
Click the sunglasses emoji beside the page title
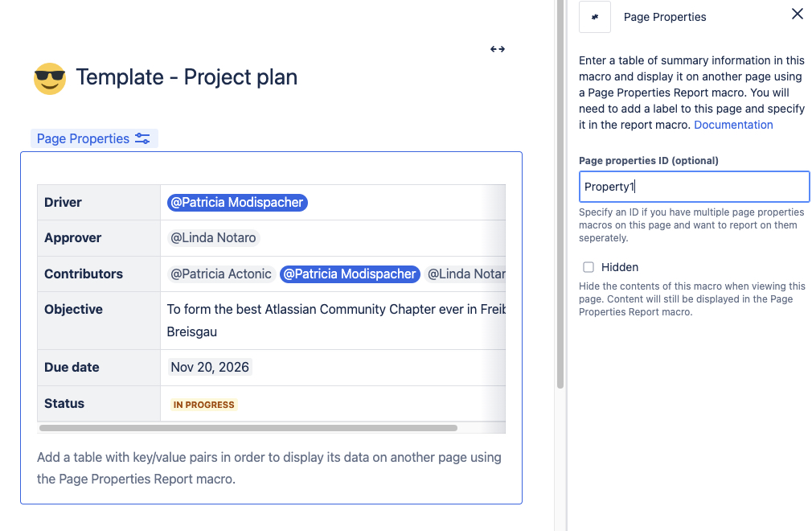49,77
